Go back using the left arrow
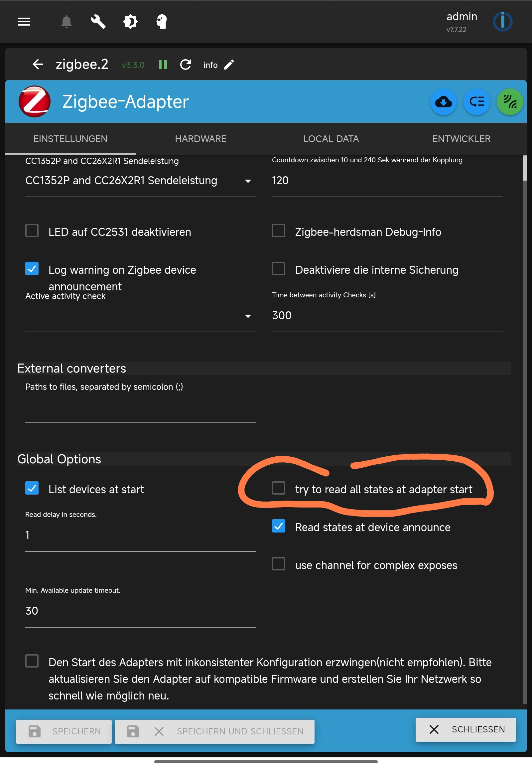 tap(38, 65)
